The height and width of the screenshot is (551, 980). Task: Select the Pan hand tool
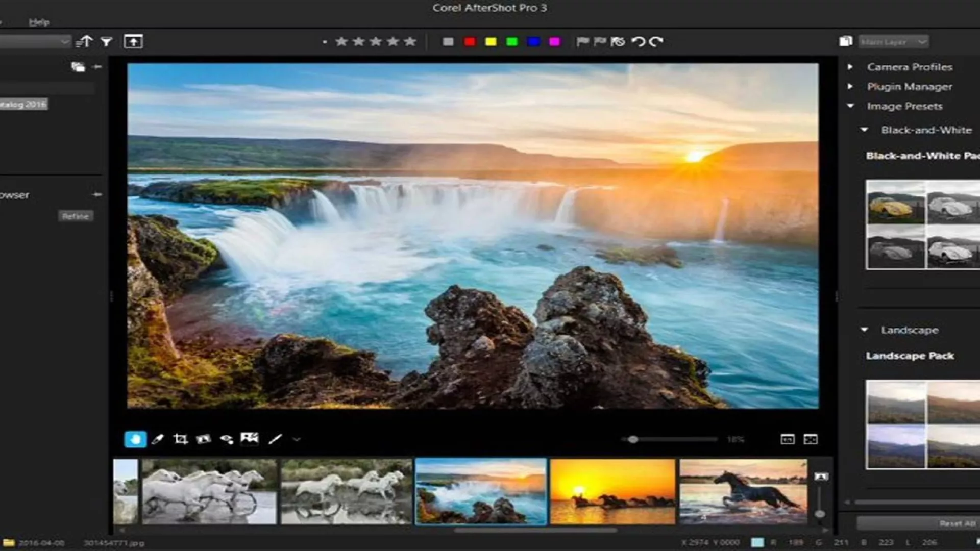pos(135,439)
